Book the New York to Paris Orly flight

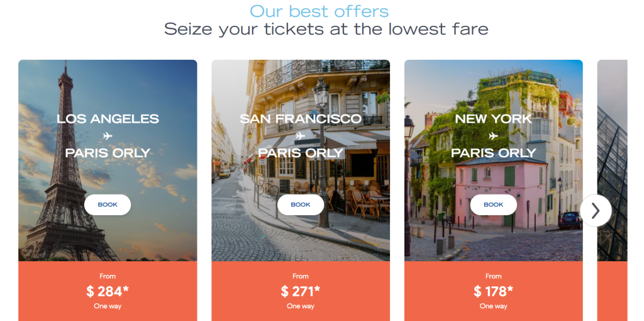pyautogui.click(x=494, y=205)
